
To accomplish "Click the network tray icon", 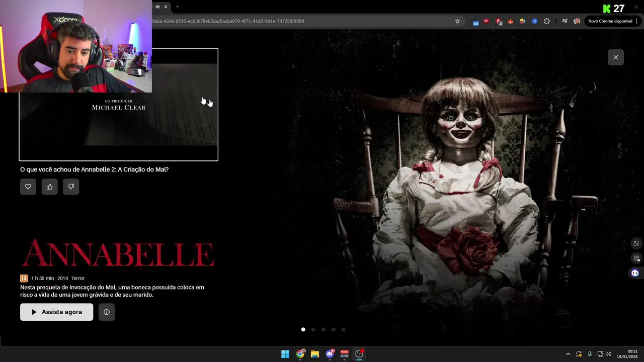I will (x=600, y=354).
